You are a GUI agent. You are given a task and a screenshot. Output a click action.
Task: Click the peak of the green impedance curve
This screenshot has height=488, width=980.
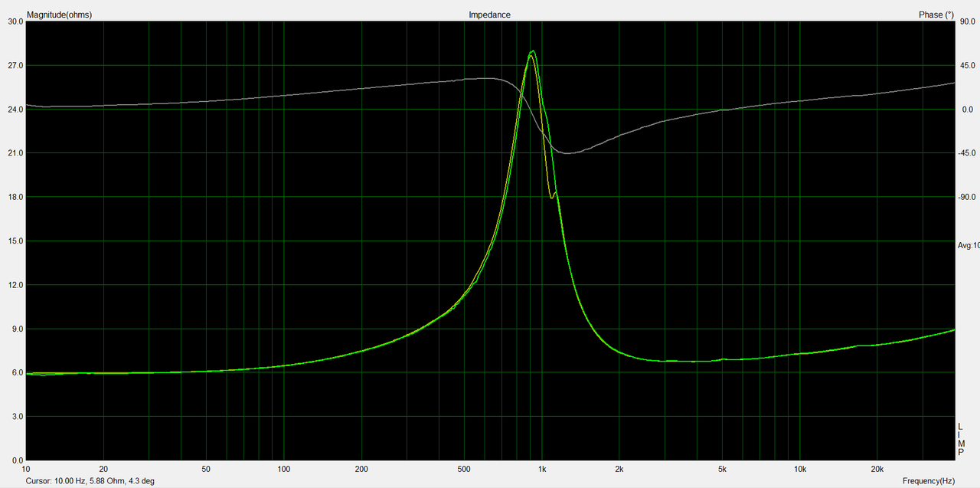coord(533,51)
